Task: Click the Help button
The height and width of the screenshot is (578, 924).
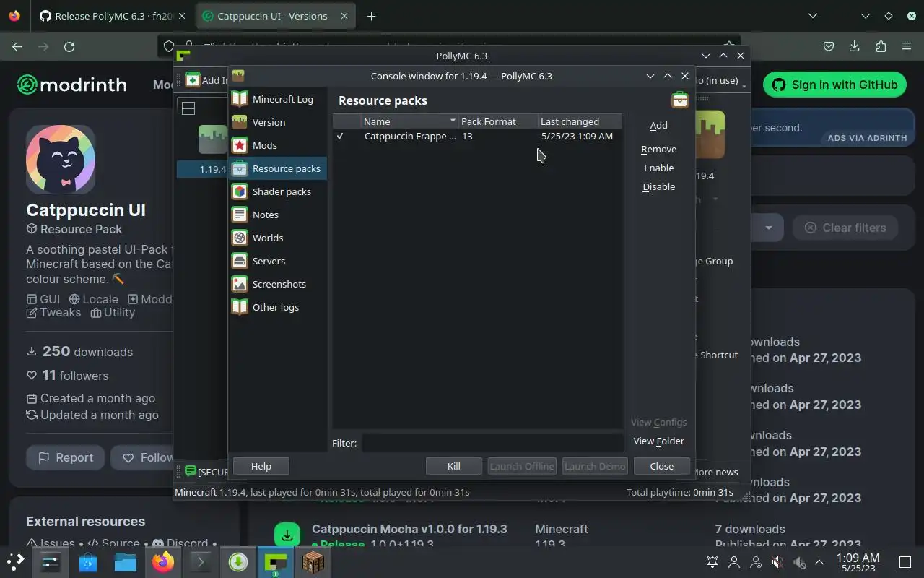Action: tap(261, 466)
